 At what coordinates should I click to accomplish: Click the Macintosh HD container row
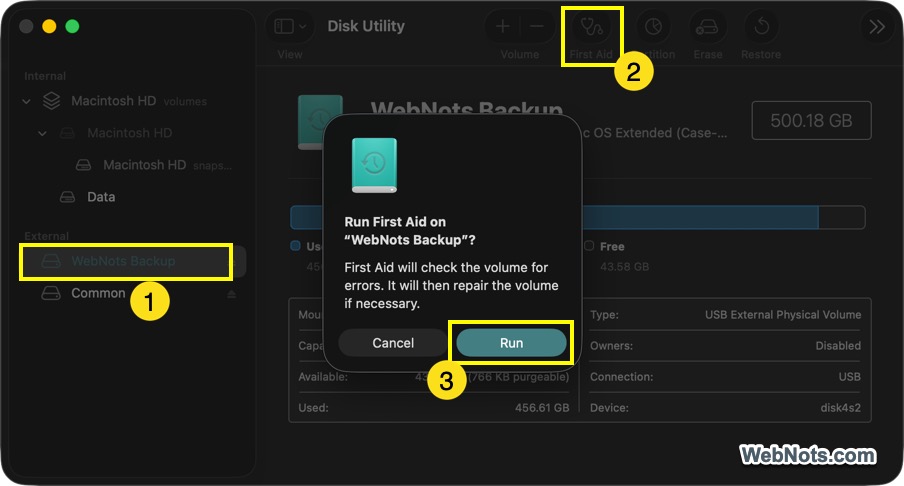(130, 133)
